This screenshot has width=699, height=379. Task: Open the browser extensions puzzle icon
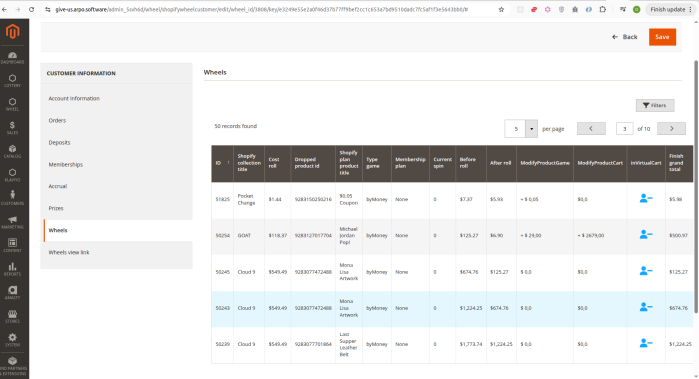(603, 9)
